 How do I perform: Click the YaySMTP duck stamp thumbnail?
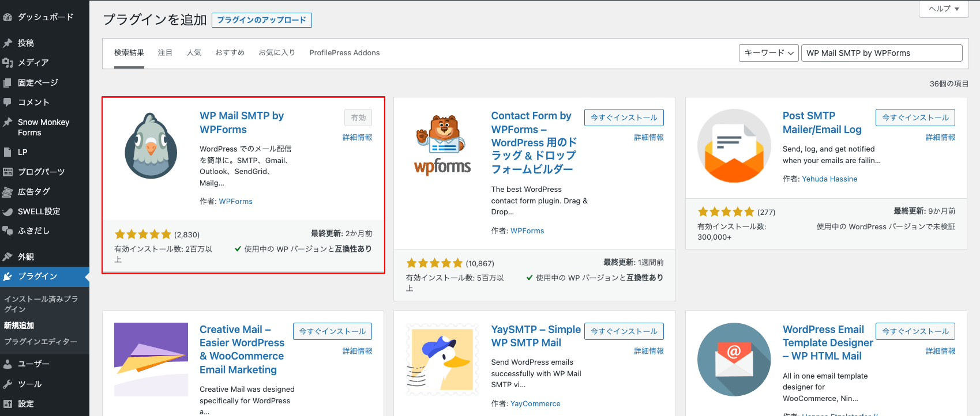point(442,360)
